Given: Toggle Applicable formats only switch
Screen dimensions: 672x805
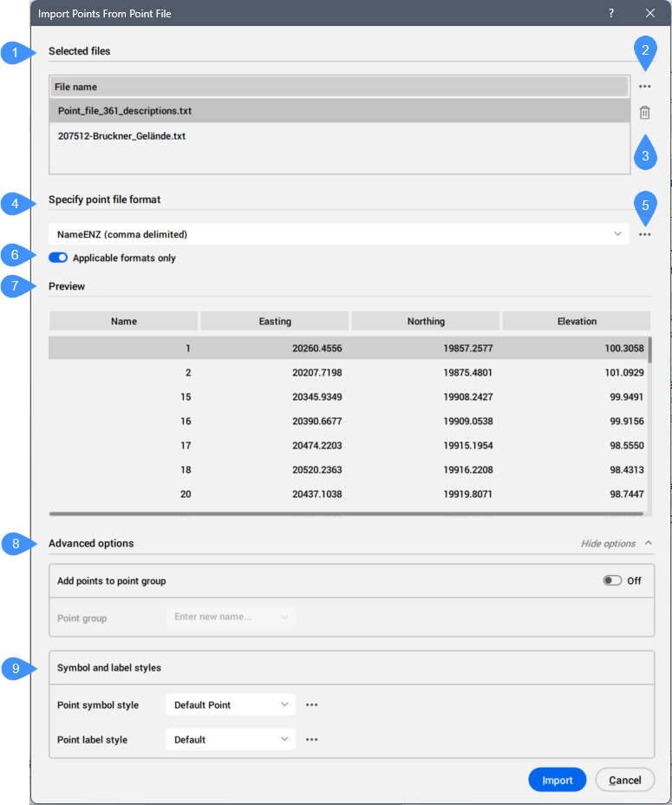Looking at the screenshot, I should [x=58, y=258].
